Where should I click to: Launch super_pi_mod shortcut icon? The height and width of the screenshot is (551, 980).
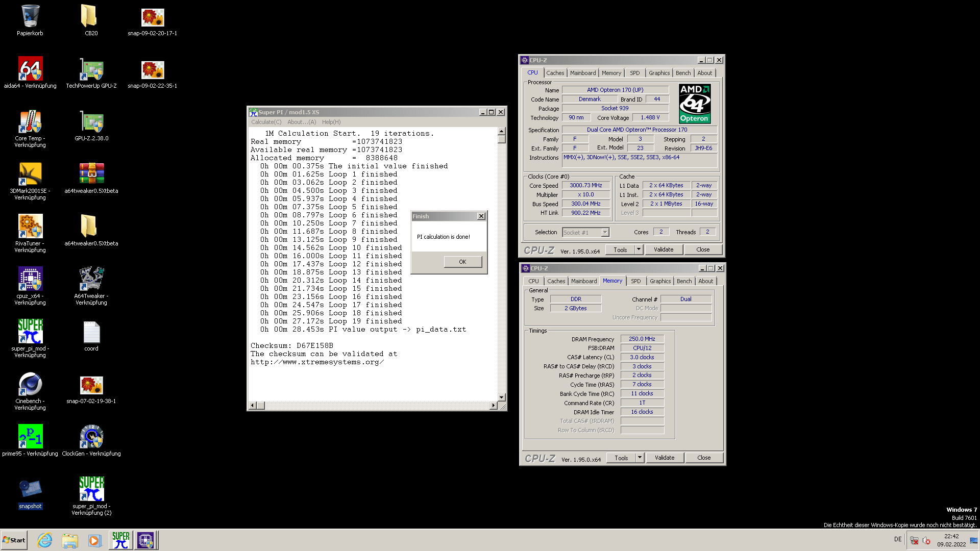30,339
